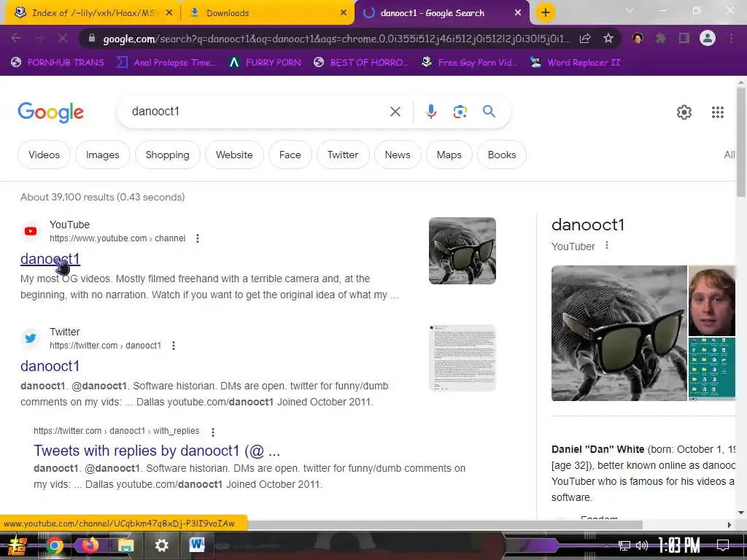This screenshot has height=560, width=747.
Task: Close the Downloads tab
Action: 344,13
